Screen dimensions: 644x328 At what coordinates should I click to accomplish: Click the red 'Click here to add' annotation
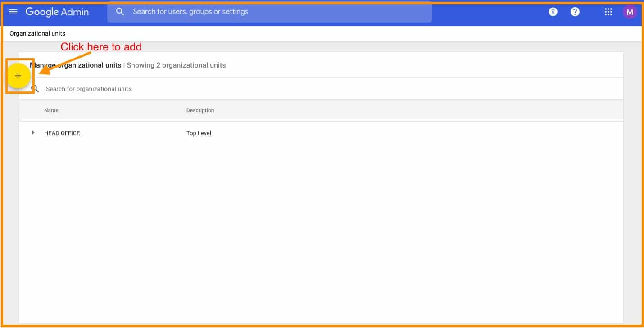(101, 47)
